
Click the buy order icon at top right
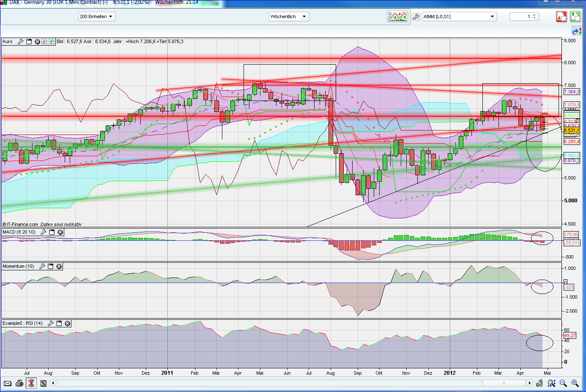click(x=575, y=16)
